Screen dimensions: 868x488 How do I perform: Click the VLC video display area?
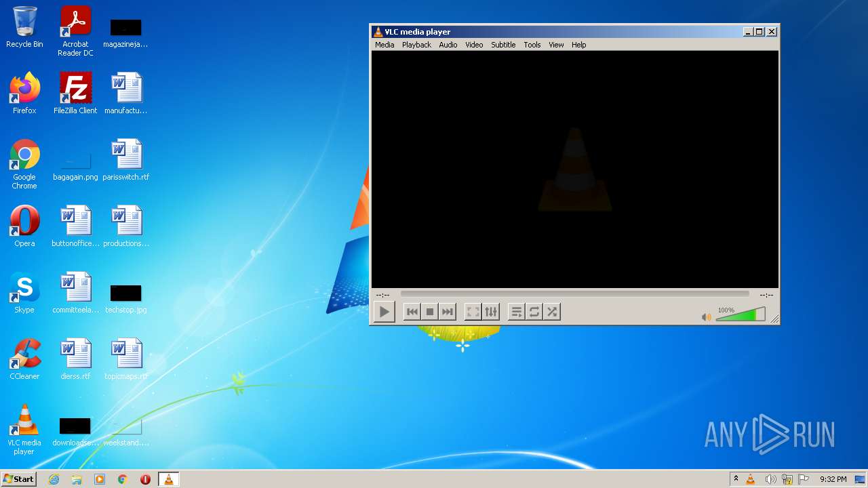(x=575, y=169)
